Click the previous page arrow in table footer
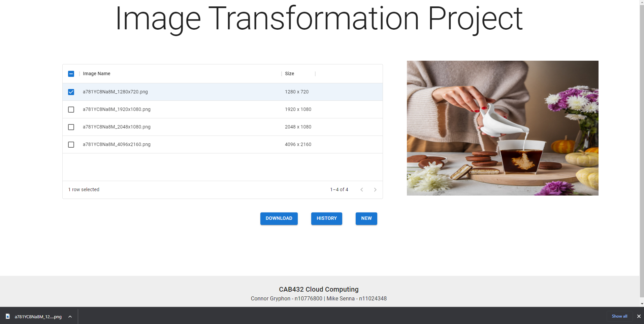Image resolution: width=644 pixels, height=324 pixels. point(361,190)
